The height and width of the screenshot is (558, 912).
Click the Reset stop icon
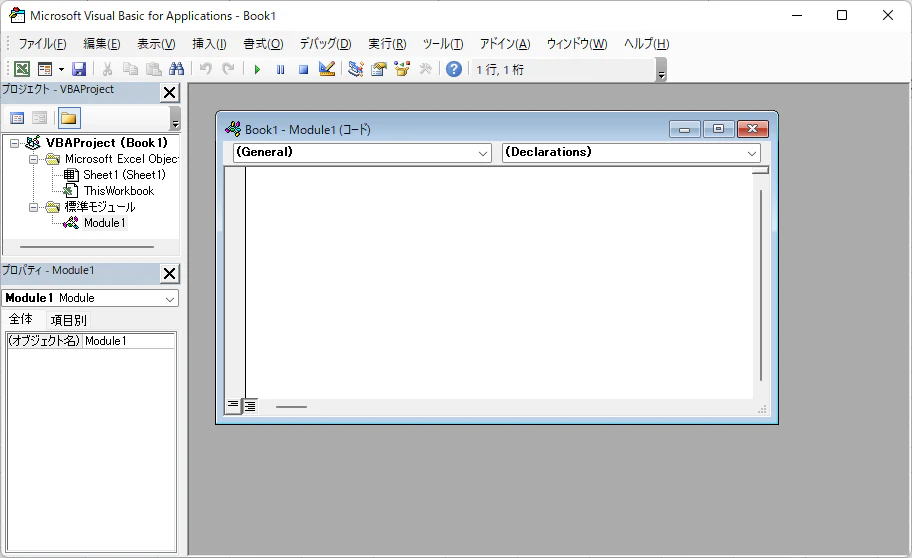coord(303,69)
